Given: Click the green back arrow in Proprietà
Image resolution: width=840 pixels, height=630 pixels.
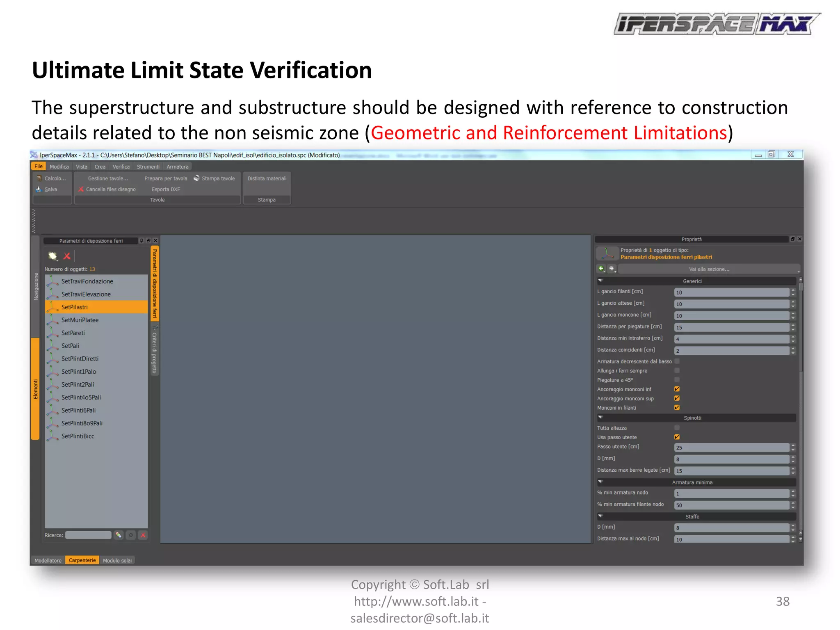Looking at the screenshot, I should [601, 269].
